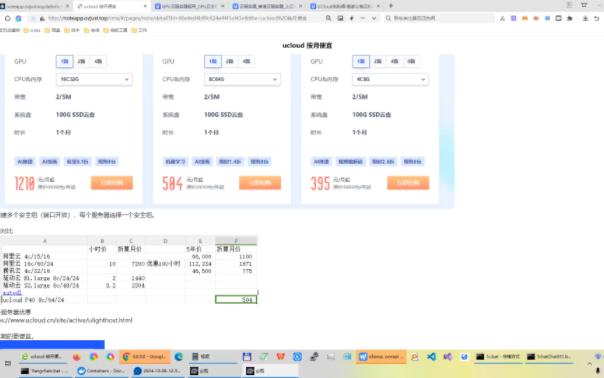Click the undo arrow in the browser toolbar
604x378 pixels.
597,18
